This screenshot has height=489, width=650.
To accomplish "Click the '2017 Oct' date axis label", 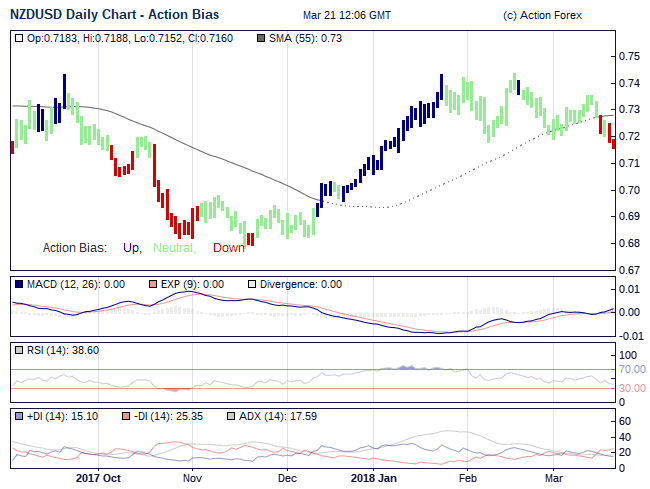I will [x=98, y=478].
